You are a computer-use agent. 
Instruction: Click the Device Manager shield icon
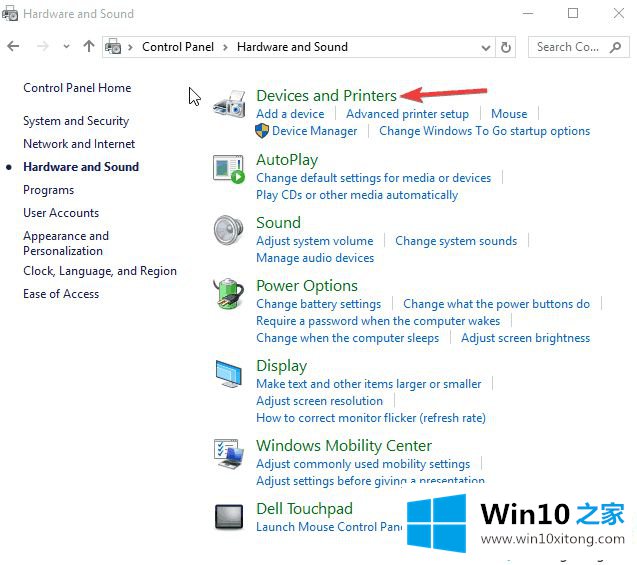[262, 131]
